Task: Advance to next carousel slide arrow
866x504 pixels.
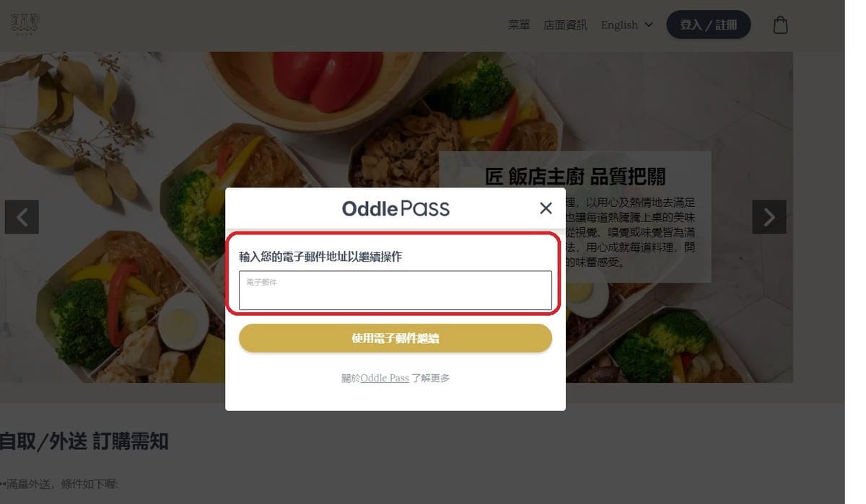Action: point(769,217)
